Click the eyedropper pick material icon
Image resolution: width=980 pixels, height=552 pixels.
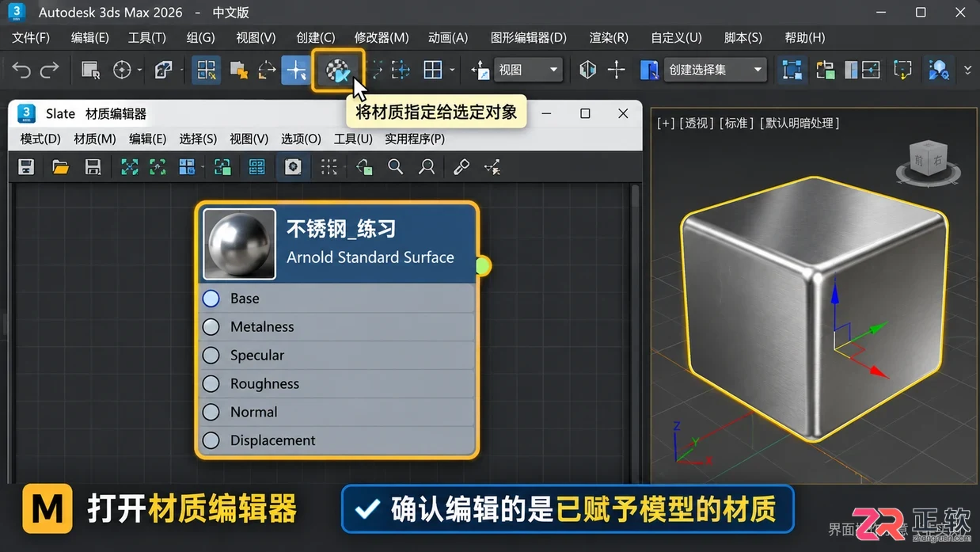click(461, 167)
